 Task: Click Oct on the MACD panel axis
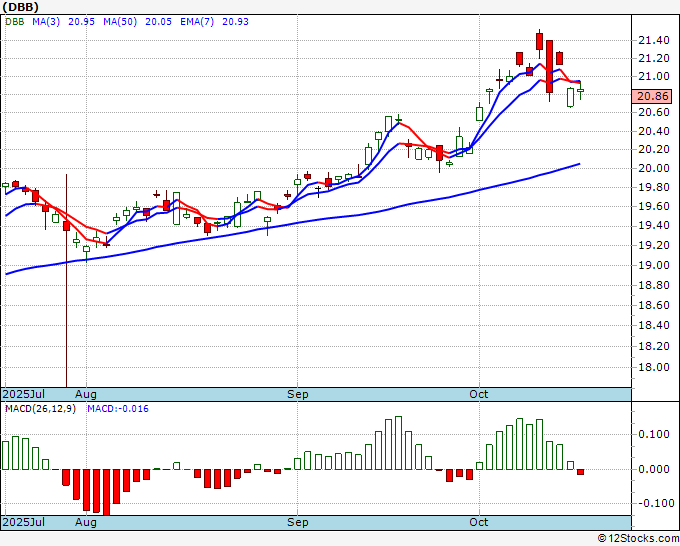pyautogui.click(x=479, y=522)
